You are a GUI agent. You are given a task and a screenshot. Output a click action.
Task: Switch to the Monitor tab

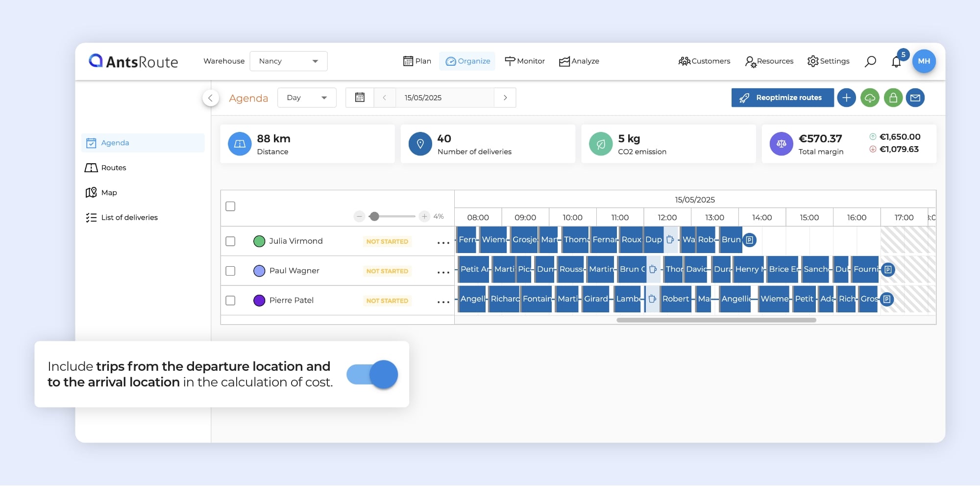(525, 61)
